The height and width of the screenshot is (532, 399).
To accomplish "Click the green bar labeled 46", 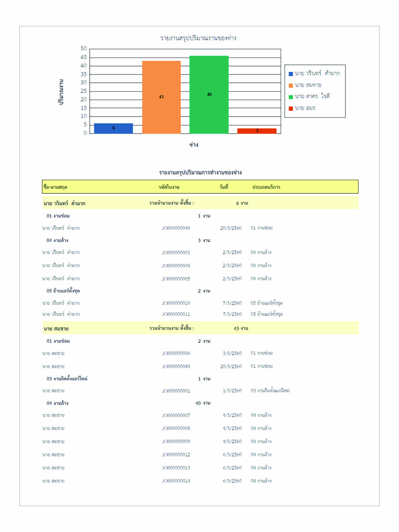I will tap(209, 95).
